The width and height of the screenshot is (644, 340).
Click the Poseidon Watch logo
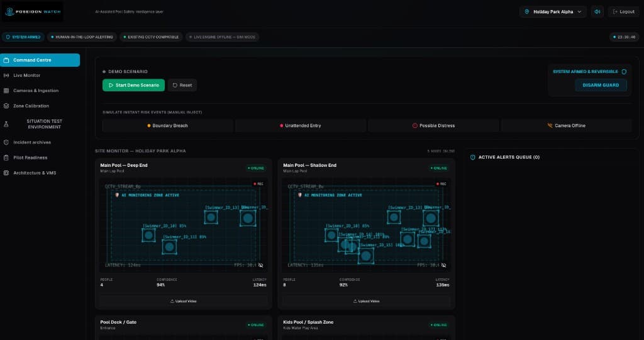[x=33, y=11]
